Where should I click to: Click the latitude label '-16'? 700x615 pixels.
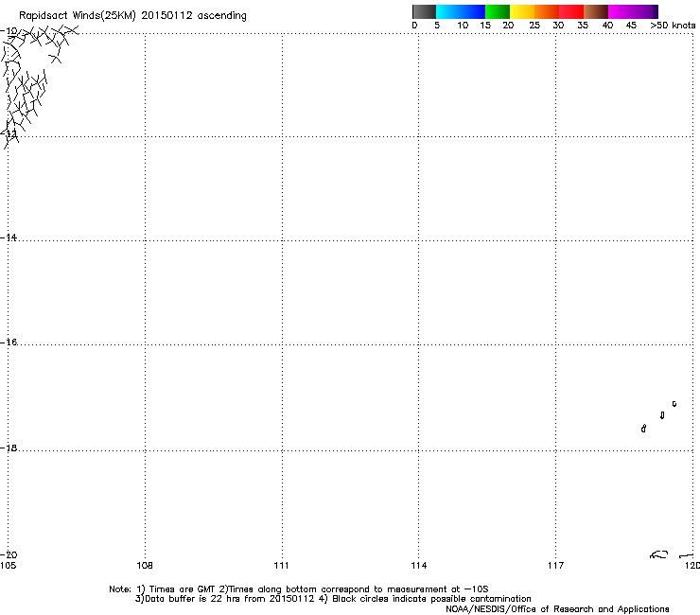(x=9, y=343)
